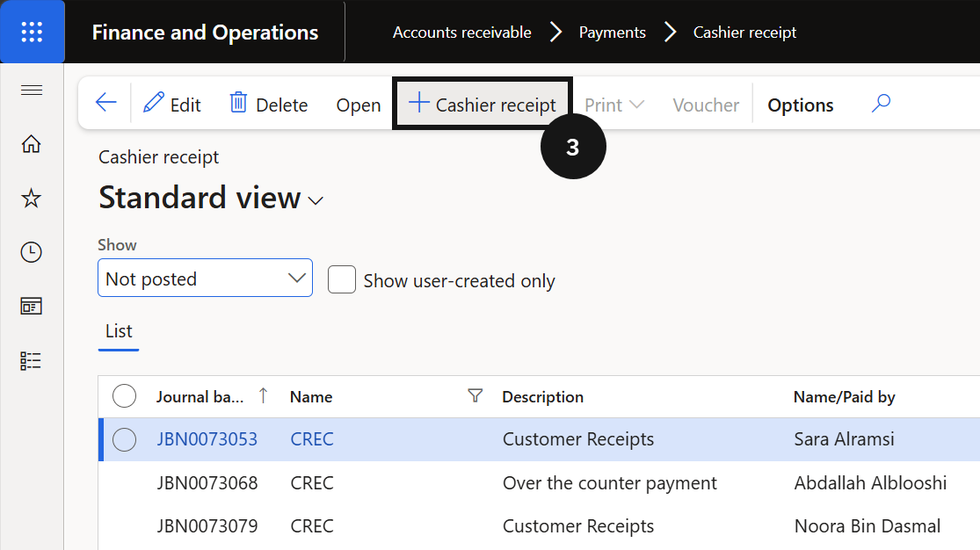
Task: Click journal number JBN0073068
Action: tap(207, 483)
